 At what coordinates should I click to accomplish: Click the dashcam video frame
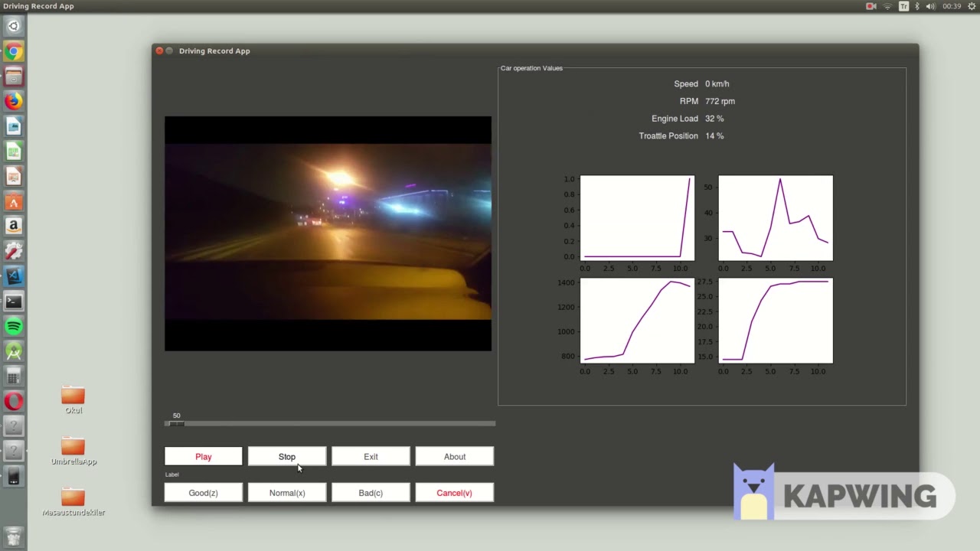(328, 233)
